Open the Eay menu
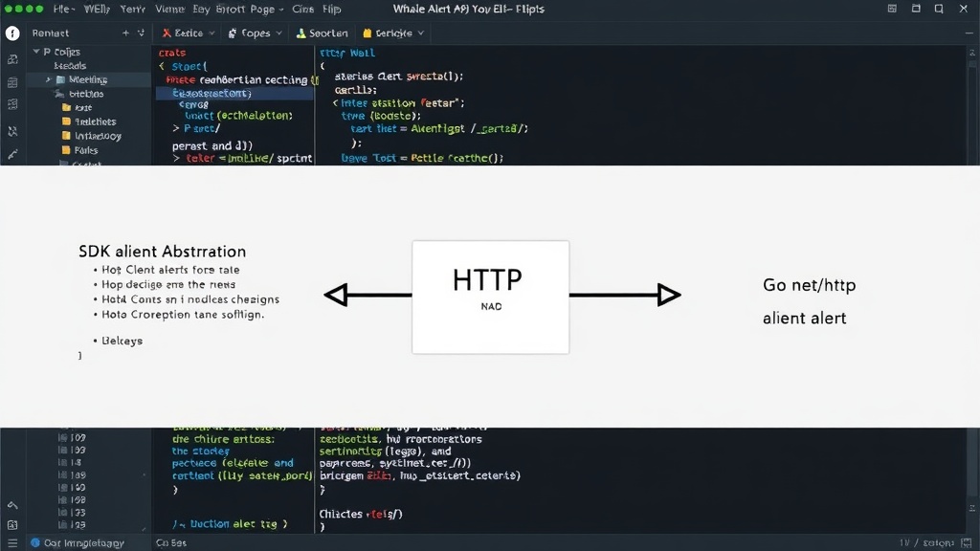Viewport: 980px width, 551px height. click(x=201, y=9)
